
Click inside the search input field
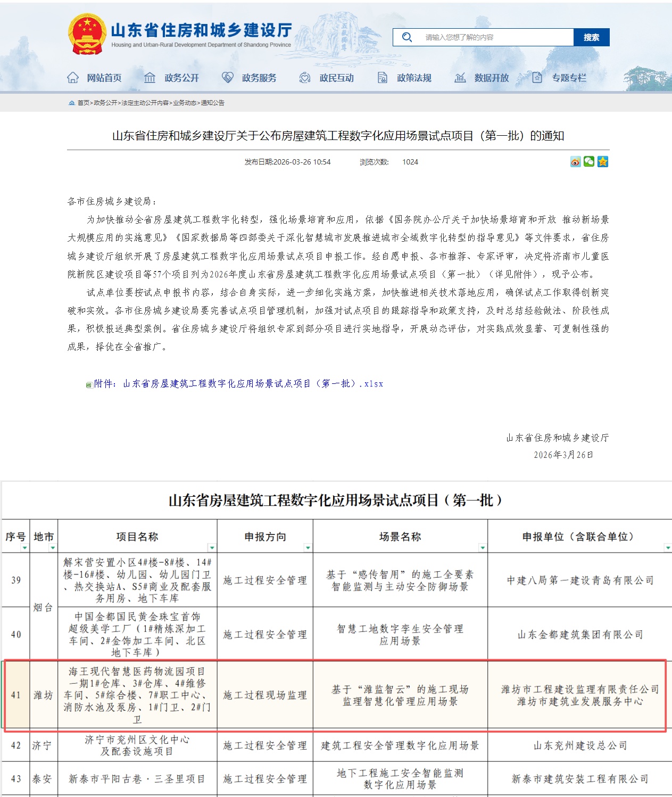click(490, 37)
